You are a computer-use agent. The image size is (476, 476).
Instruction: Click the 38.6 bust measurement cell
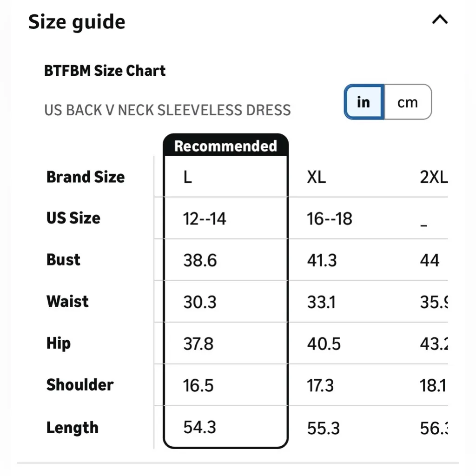tap(200, 260)
